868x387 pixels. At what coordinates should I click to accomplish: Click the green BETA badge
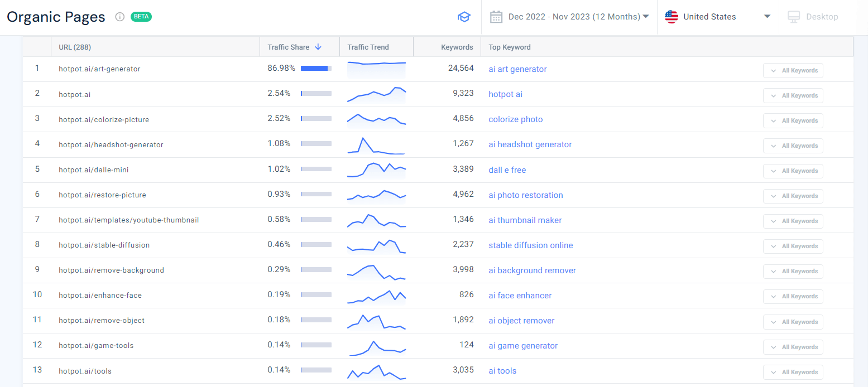[141, 17]
